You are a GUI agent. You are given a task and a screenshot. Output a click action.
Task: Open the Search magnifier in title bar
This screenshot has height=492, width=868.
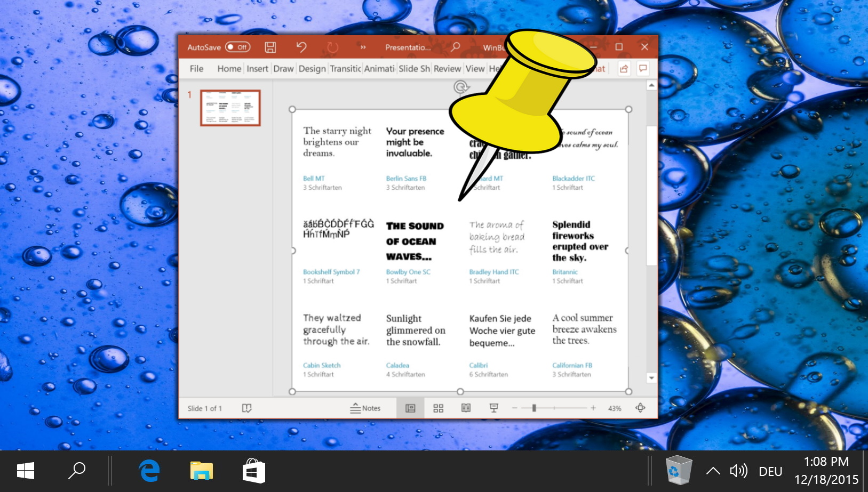pos(455,47)
